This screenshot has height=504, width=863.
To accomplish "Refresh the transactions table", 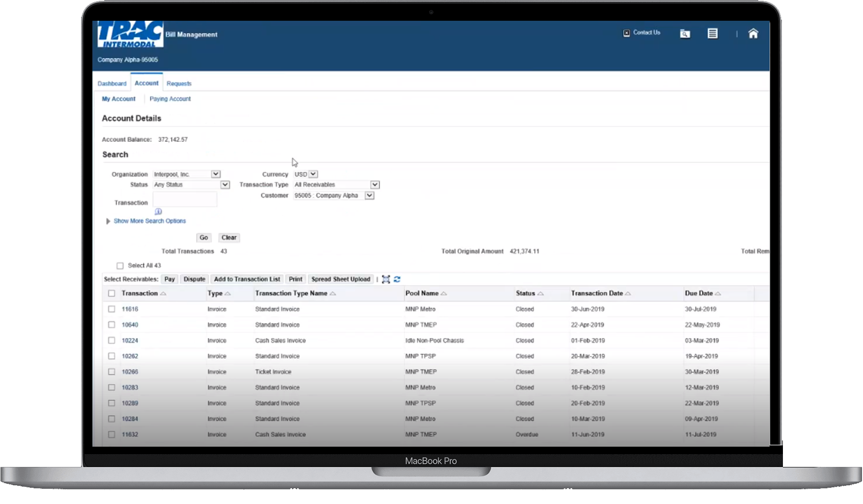I will pyautogui.click(x=397, y=279).
